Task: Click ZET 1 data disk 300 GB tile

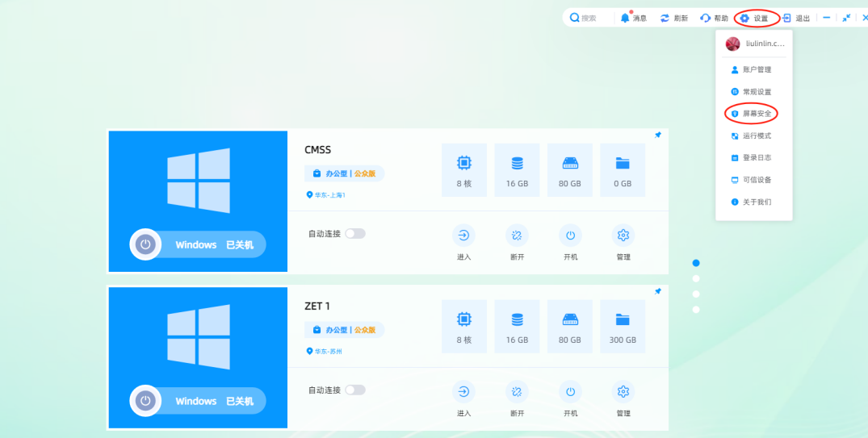Action: coord(623,327)
